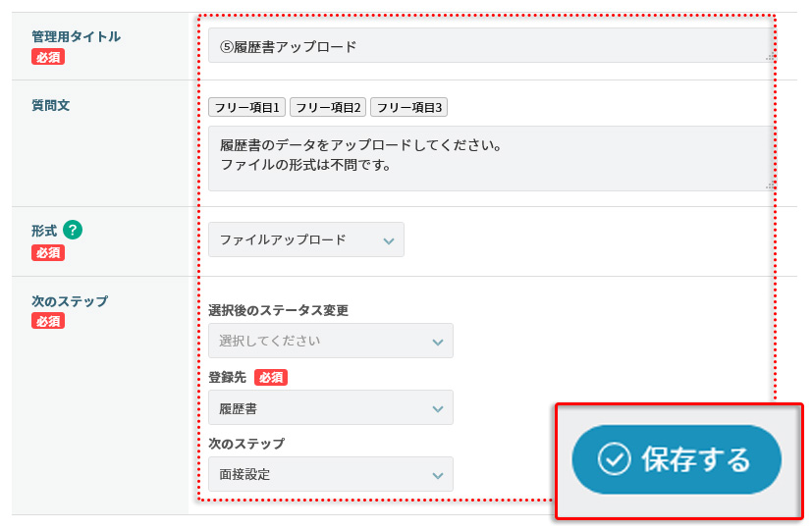Expand the 選択してください status dropdown
812x530 pixels.
(331, 341)
